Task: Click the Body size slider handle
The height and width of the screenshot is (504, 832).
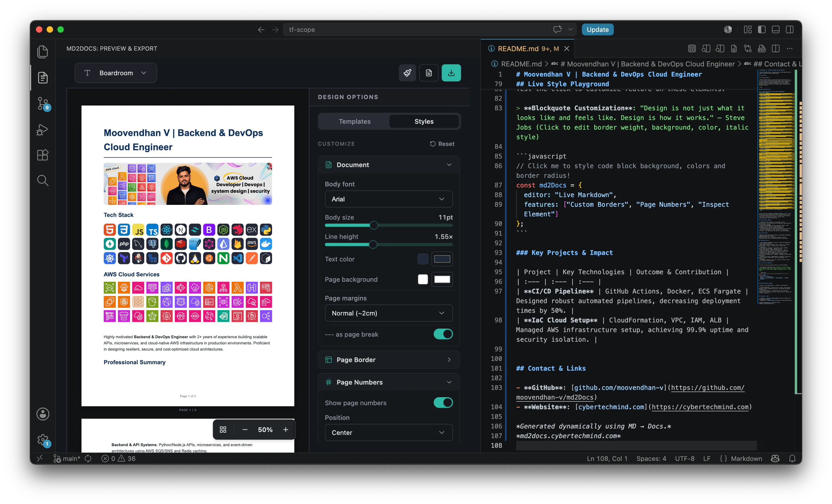Action: (x=373, y=225)
